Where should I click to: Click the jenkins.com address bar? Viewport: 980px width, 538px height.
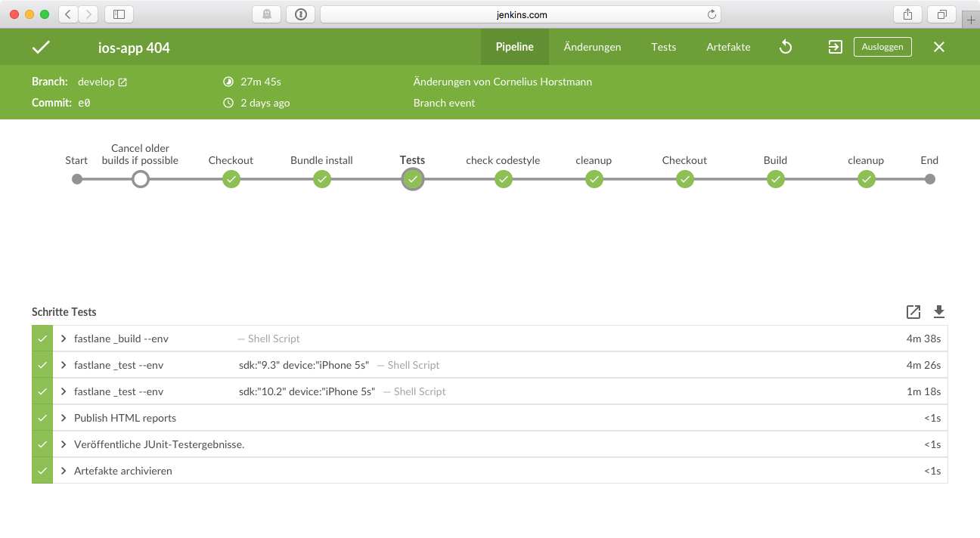(520, 14)
